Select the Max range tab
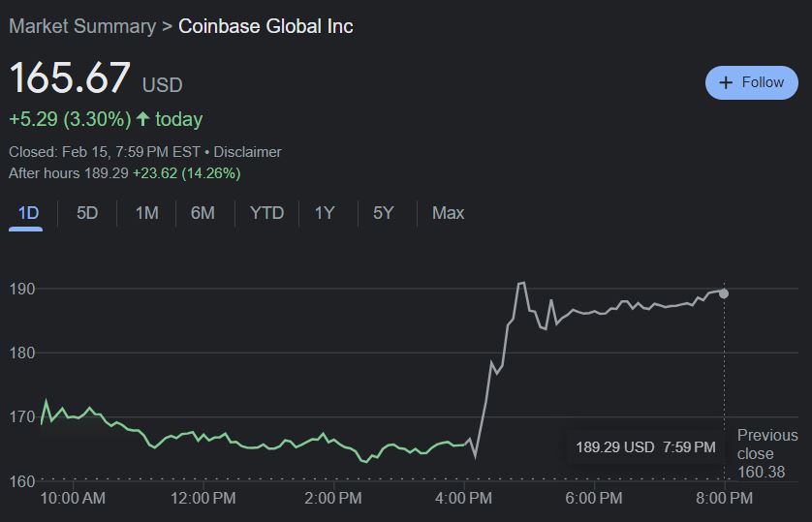The height and width of the screenshot is (522, 812). 448,213
